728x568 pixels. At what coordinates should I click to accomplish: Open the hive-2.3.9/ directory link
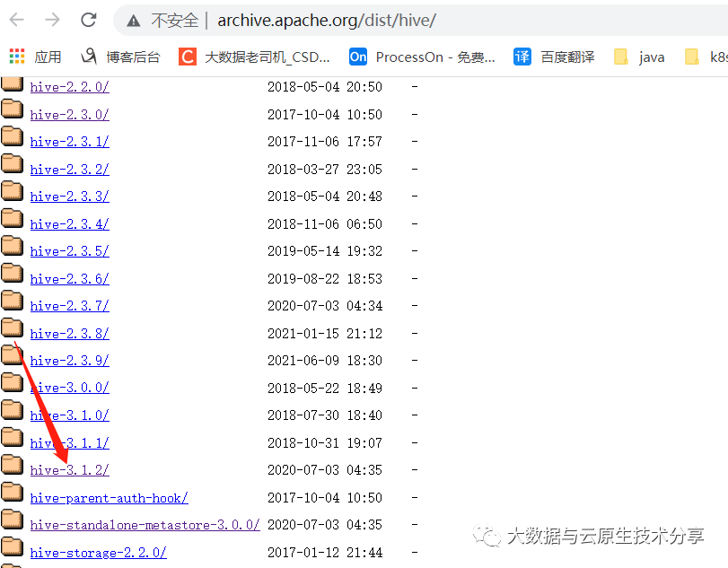click(x=70, y=361)
